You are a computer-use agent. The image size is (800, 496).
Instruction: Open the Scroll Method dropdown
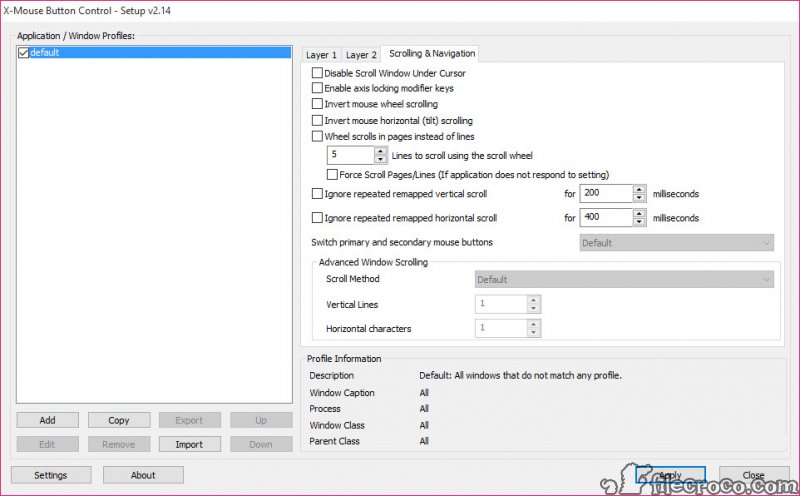[x=624, y=280]
